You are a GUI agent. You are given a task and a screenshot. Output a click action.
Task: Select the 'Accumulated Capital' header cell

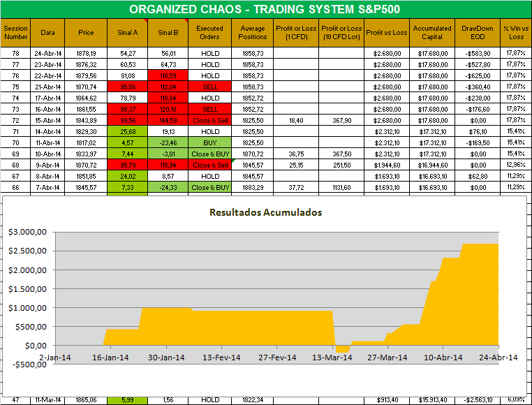[432, 33]
